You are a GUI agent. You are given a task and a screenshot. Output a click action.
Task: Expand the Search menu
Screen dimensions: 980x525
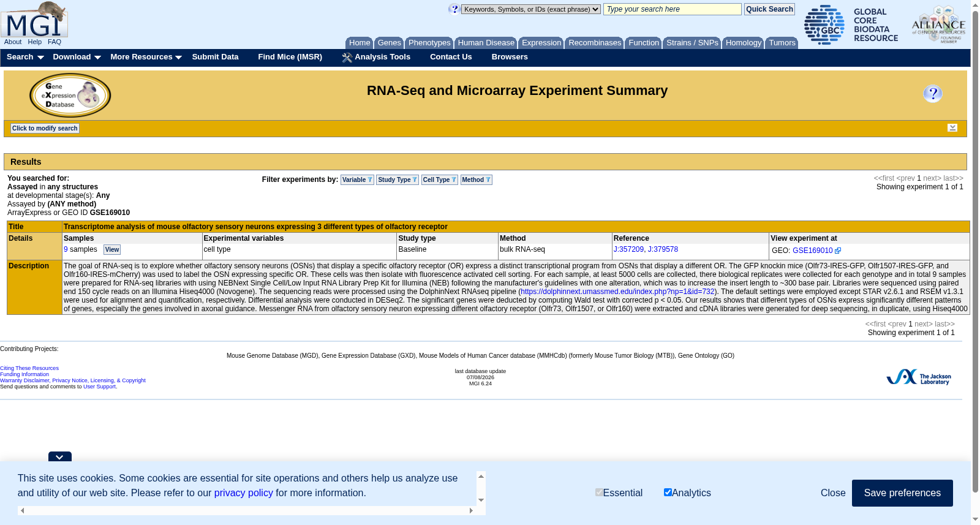[x=25, y=57]
